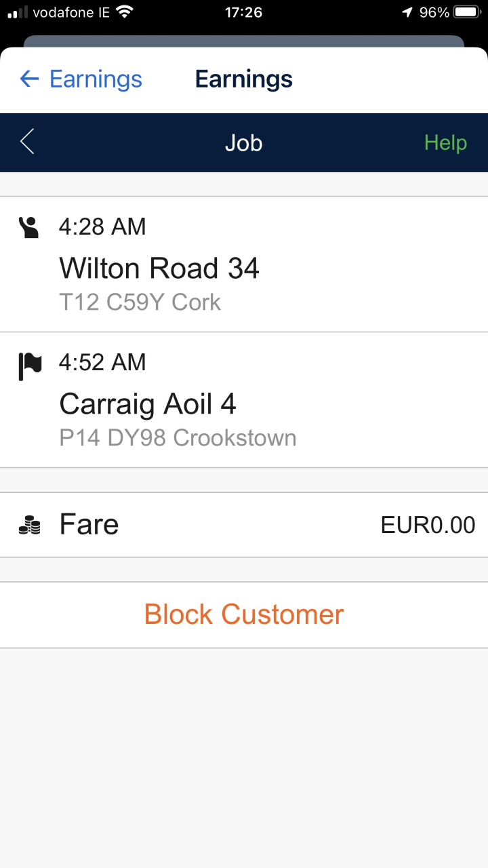Tap the EUR0.00 fare amount
The height and width of the screenshot is (868, 488).
pos(428,525)
